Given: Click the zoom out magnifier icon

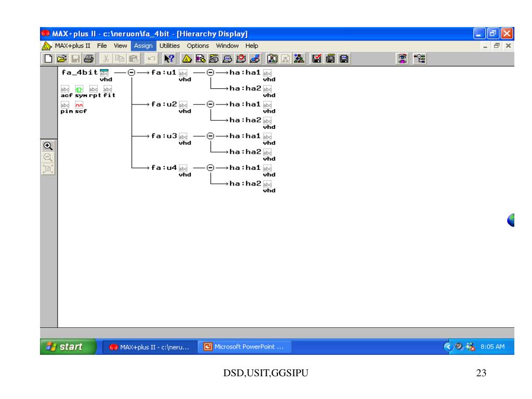Looking at the screenshot, I should [x=48, y=157].
